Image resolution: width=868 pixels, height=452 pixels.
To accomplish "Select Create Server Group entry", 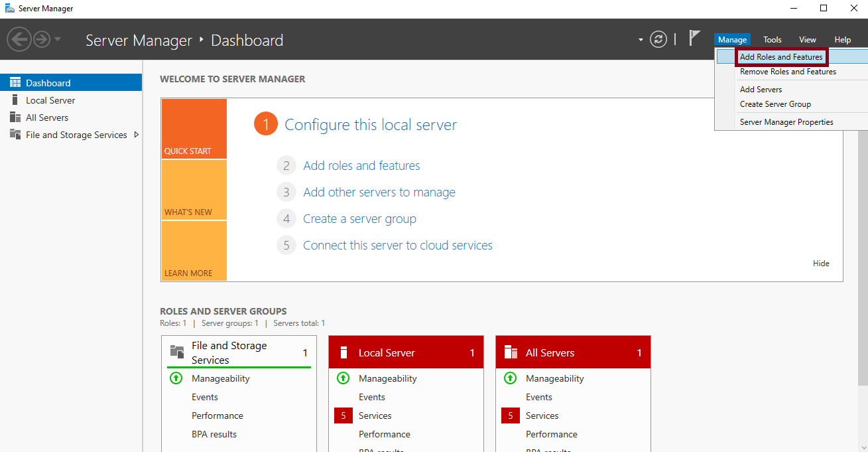I will 775,104.
